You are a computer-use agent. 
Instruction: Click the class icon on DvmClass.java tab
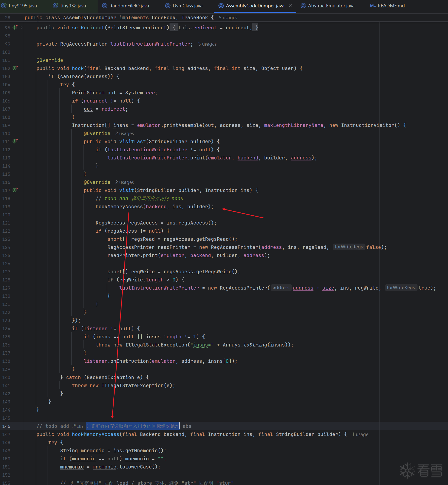pos(168,6)
